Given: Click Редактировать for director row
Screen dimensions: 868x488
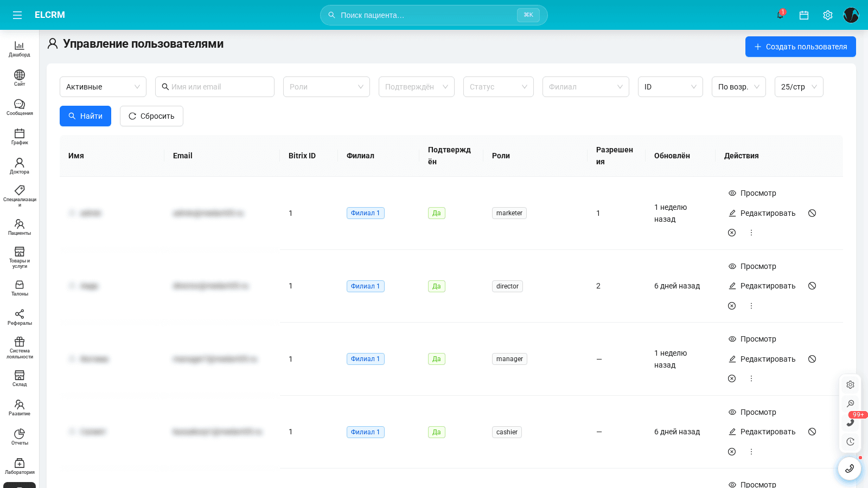Looking at the screenshot, I should pyautogui.click(x=762, y=286).
